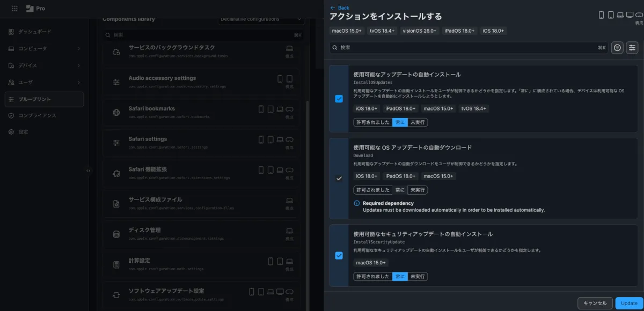The height and width of the screenshot is (311, 644).
Task: Click the ソフトウェアアップデート設定 refresh icon
Action: pos(116,295)
